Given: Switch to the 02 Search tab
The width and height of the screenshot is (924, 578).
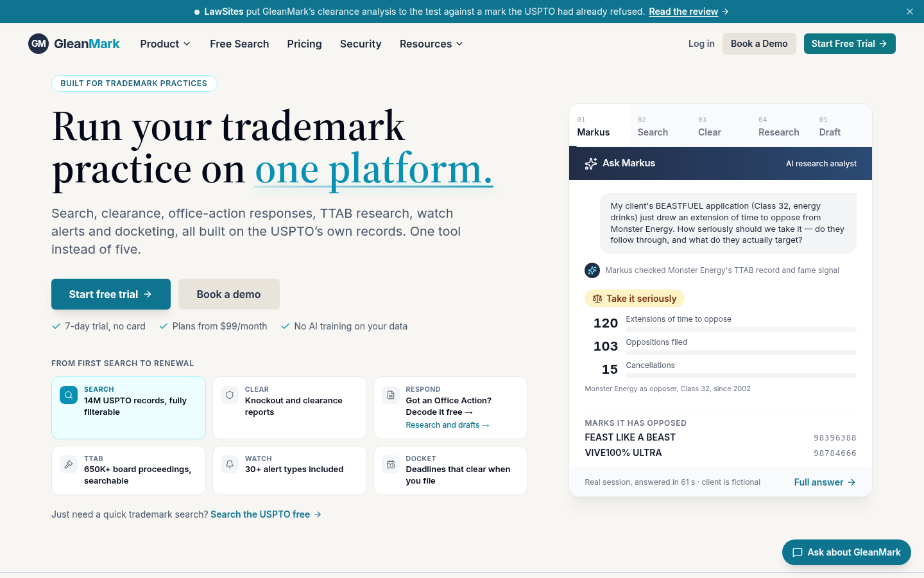Looking at the screenshot, I should (x=660, y=126).
